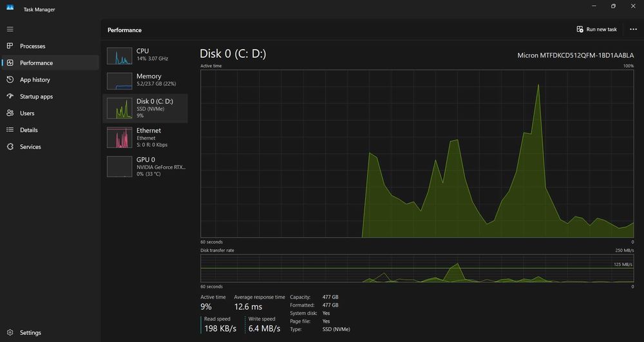Switch to App history page
The height and width of the screenshot is (342, 644).
point(50,80)
